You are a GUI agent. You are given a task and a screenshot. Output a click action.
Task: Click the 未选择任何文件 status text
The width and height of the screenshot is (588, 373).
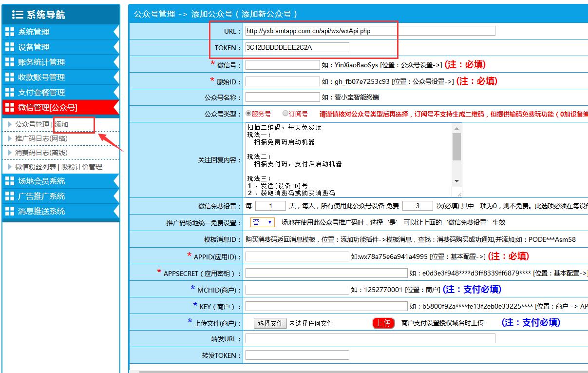pos(311,323)
